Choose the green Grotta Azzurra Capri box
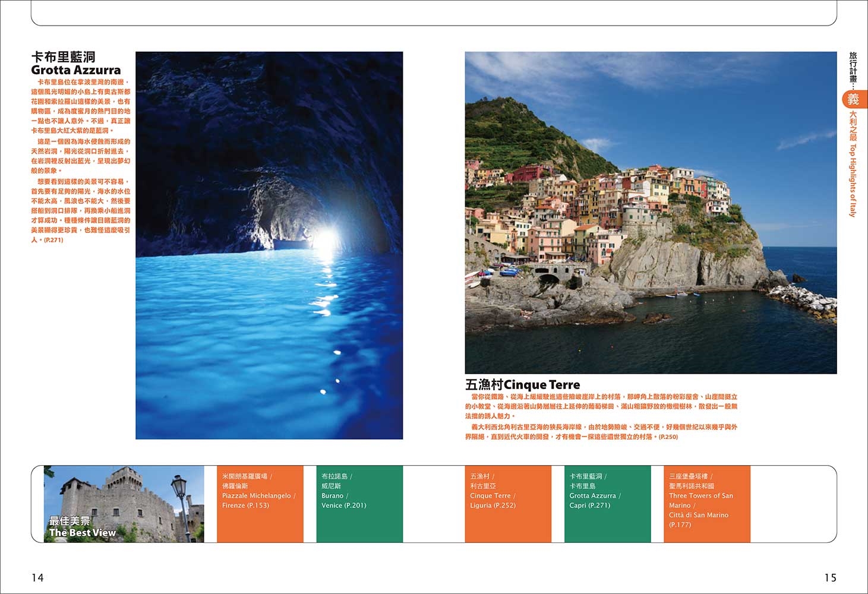This screenshot has width=868, height=594. [x=607, y=504]
